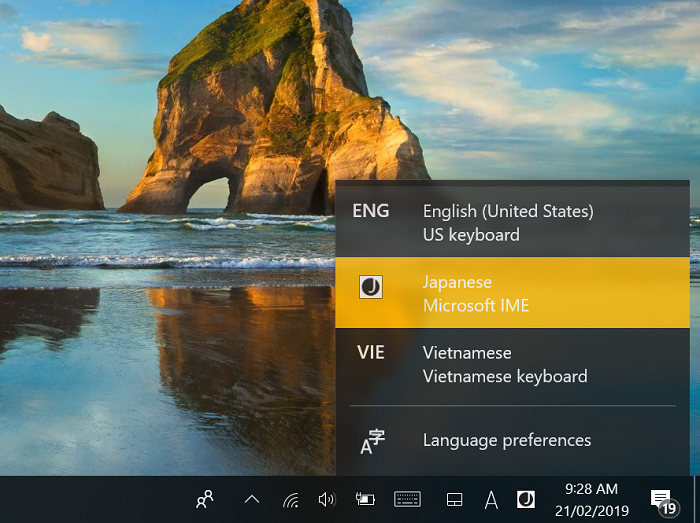
Task: Open clock showing 9:28 AM
Action: 592,499
